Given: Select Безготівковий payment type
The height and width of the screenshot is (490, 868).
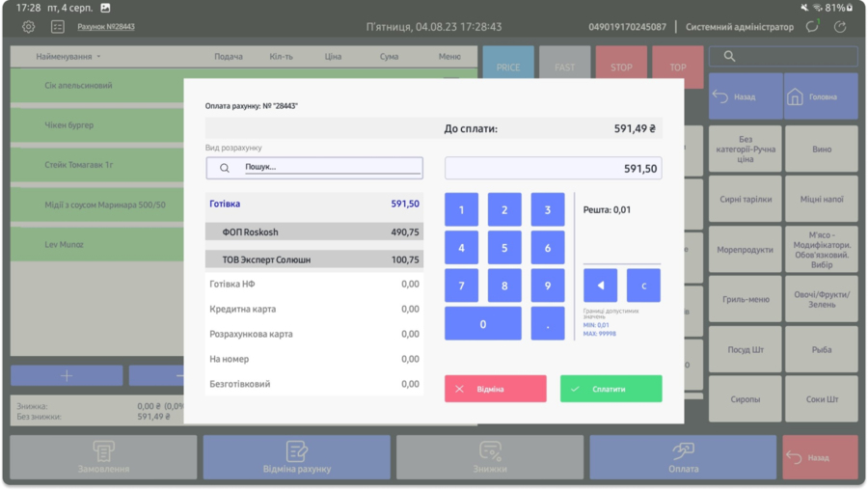Looking at the screenshot, I should pos(314,384).
